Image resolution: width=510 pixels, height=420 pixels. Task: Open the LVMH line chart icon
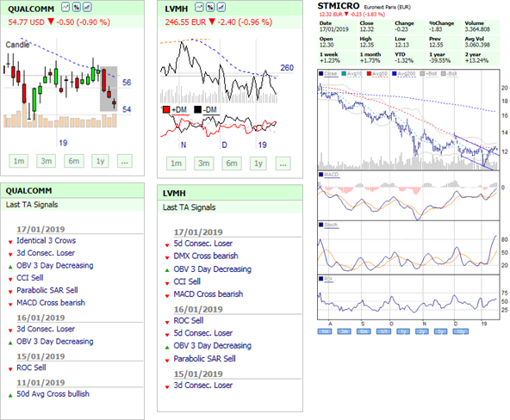point(199,7)
